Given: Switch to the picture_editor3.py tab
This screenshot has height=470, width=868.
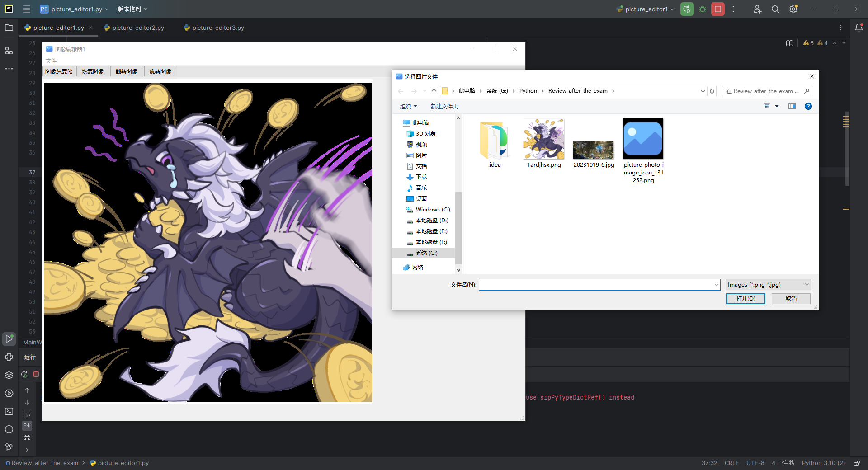Looking at the screenshot, I should pyautogui.click(x=214, y=28).
